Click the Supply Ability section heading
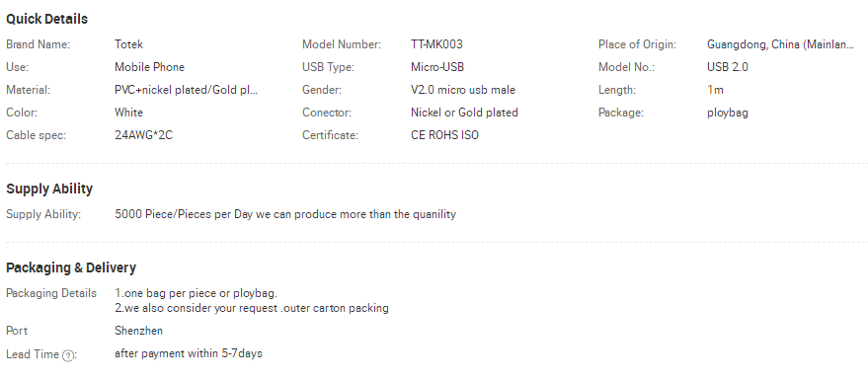Image resolution: width=868 pixels, height=381 pixels. [x=49, y=189]
